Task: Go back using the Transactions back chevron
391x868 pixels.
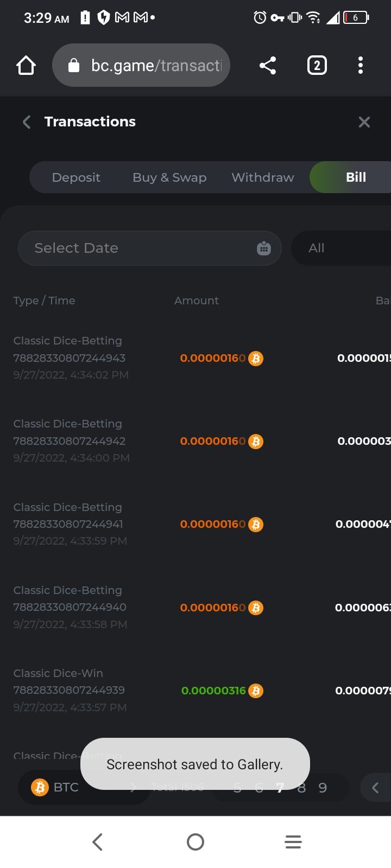Action: click(26, 122)
